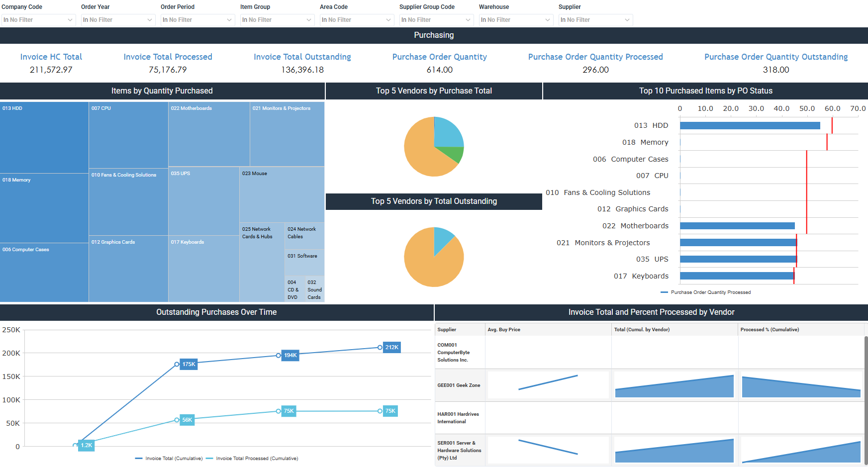This screenshot has width=868, height=468.
Task: Select the 021 Monitors & Projectors tile
Action: point(287,134)
